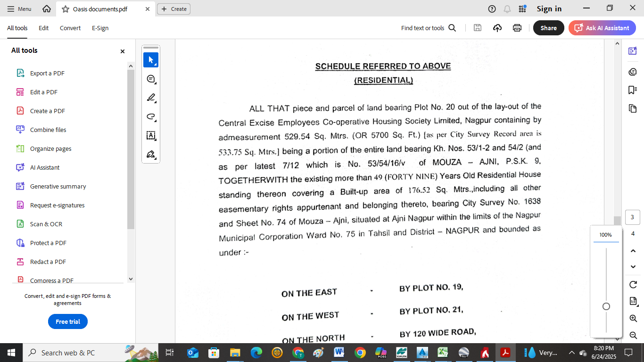Open the Convert tab
This screenshot has width=644, height=362.
70,28
